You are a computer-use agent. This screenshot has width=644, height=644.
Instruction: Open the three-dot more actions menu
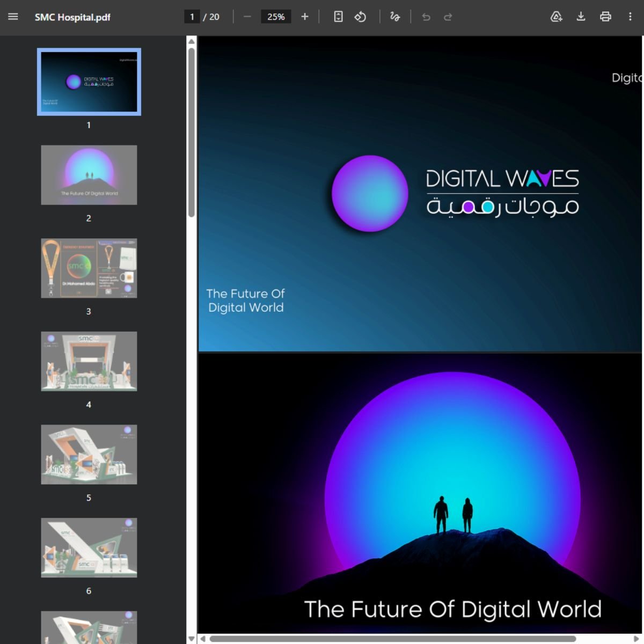click(x=630, y=17)
